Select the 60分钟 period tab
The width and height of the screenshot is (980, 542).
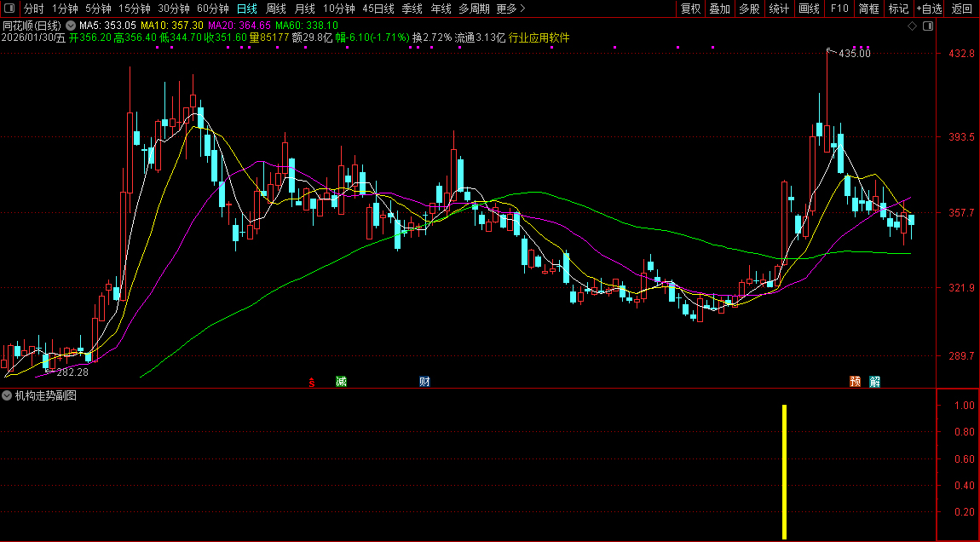point(212,9)
